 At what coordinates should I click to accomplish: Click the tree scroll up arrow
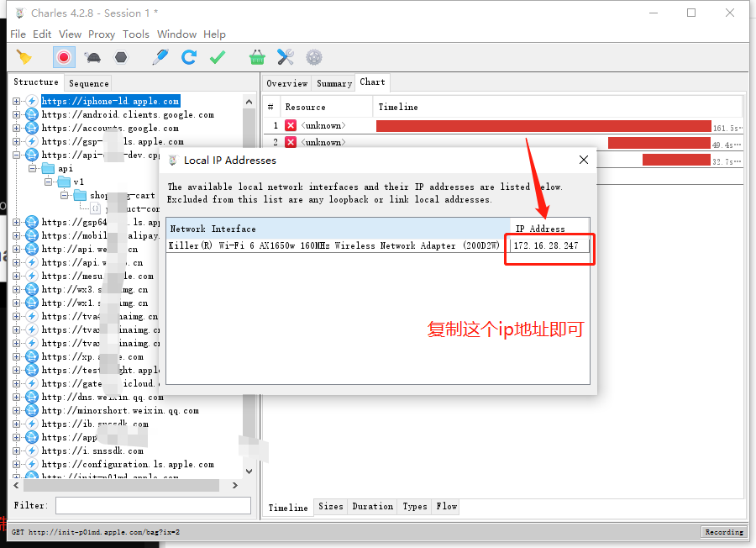pyautogui.click(x=249, y=102)
